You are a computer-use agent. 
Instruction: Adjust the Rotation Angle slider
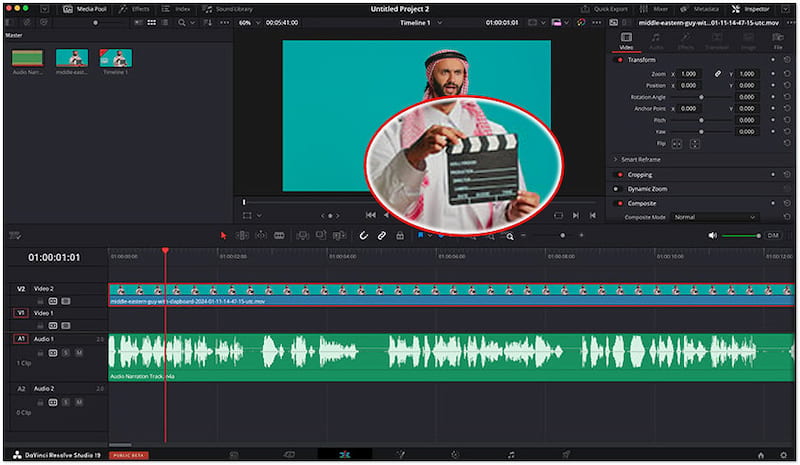point(700,96)
